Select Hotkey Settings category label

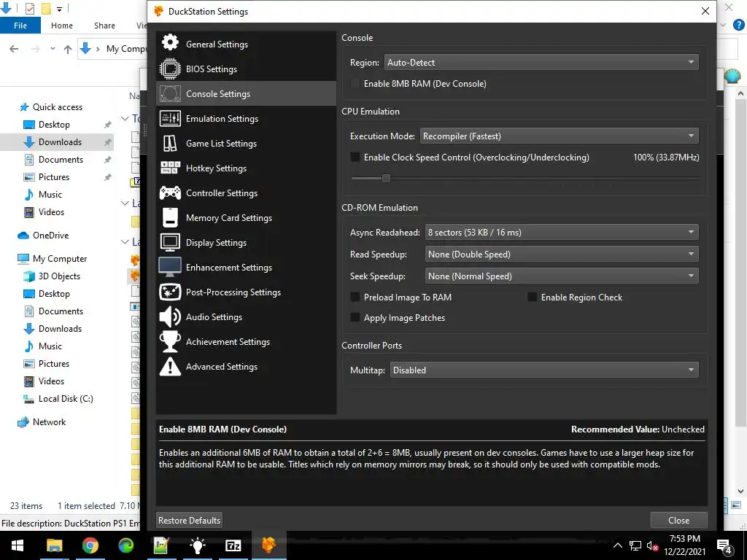click(216, 168)
